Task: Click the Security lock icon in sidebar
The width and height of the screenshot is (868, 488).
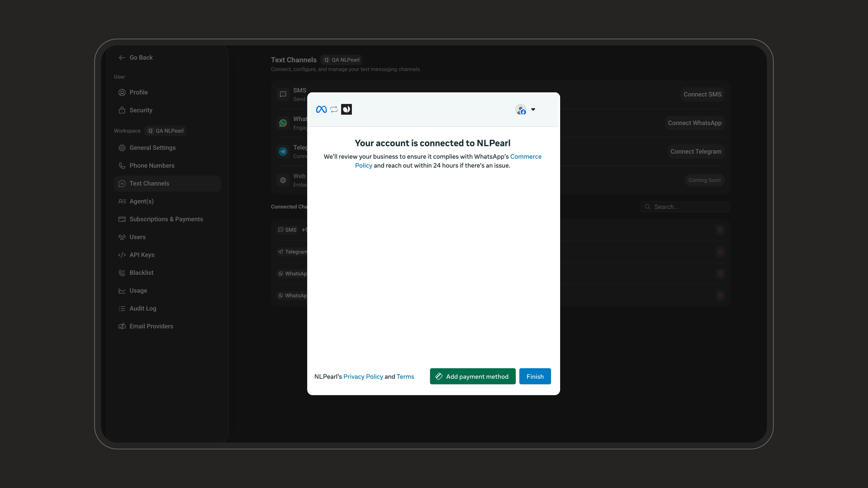Action: pyautogui.click(x=122, y=110)
